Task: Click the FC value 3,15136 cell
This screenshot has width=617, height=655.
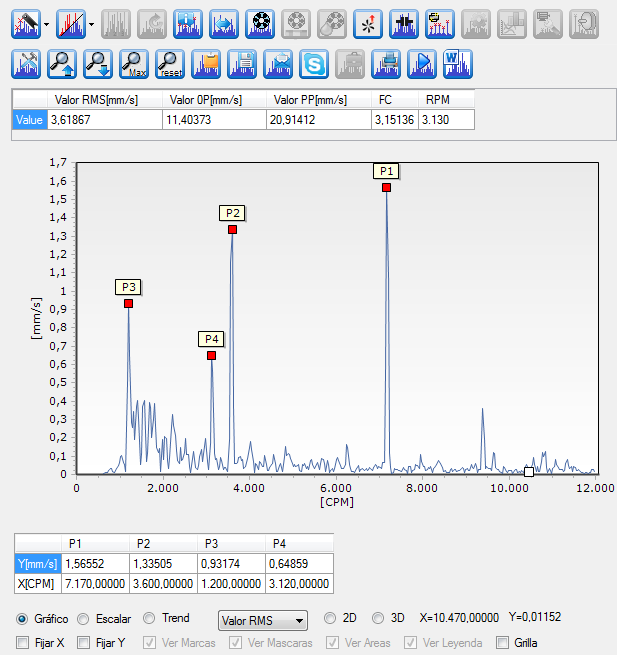Action: [395, 120]
